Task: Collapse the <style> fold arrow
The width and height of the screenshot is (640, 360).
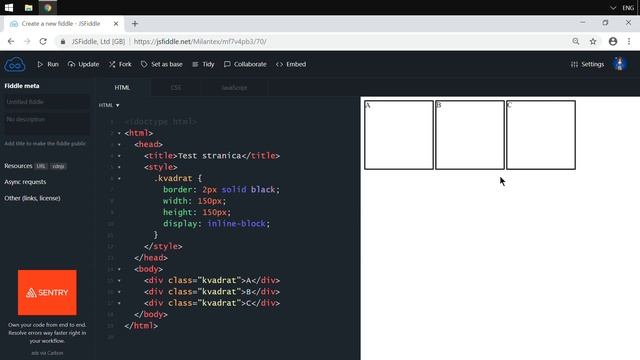Action: 119,167
